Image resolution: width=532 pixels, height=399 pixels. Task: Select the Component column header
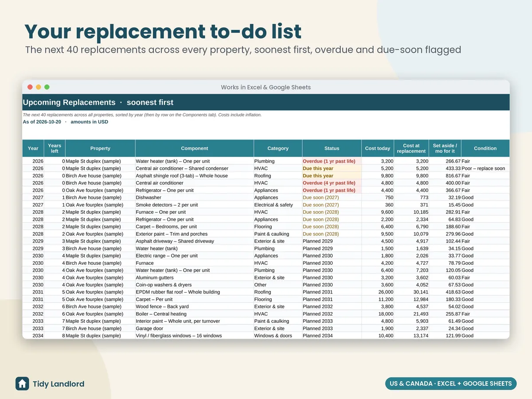195,149
